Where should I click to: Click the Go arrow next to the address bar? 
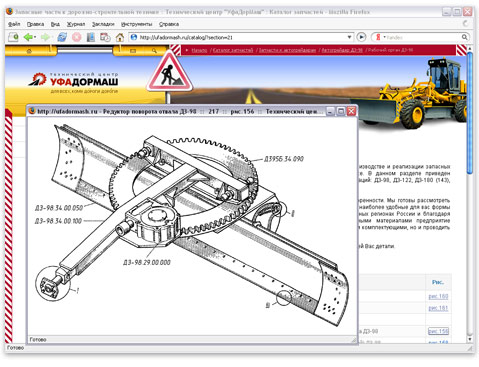tap(361, 37)
